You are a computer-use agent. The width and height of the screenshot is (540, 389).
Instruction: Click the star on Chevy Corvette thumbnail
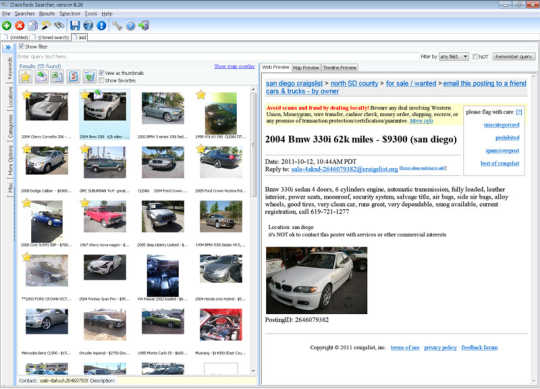[27, 94]
